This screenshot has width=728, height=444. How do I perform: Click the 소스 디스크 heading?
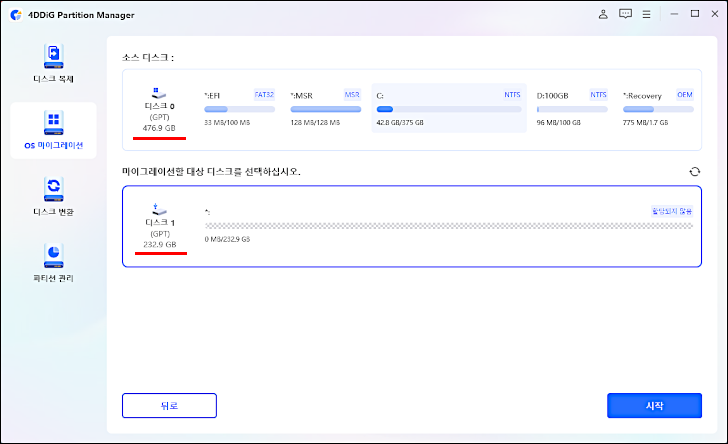[148, 58]
